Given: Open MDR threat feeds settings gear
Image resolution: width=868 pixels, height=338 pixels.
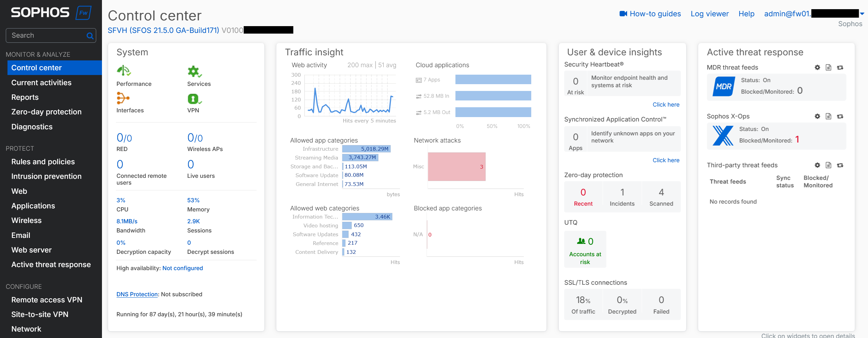Looking at the screenshot, I should click(817, 68).
